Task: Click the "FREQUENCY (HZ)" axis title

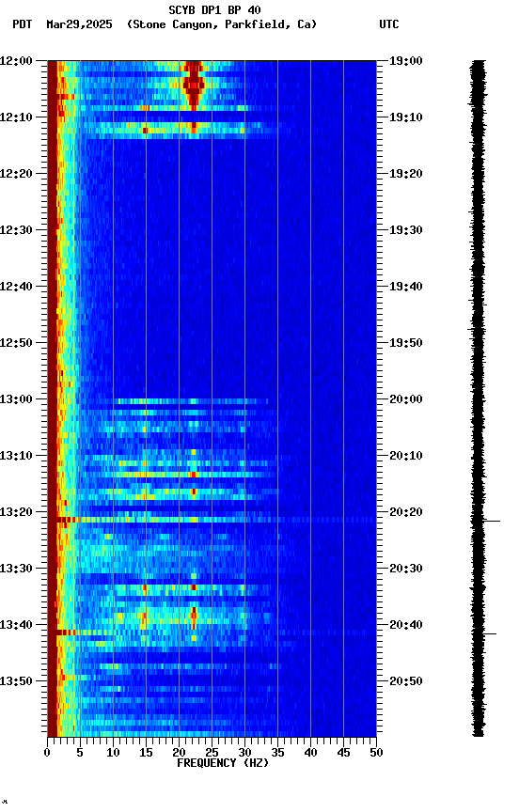Action: pyautogui.click(x=223, y=763)
